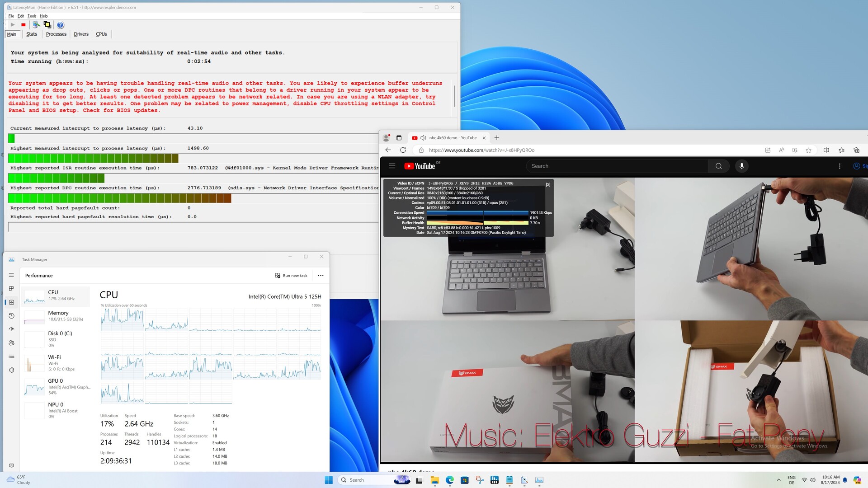This screenshot has width=868, height=488.
Task: Select the CPU performance item
Action: tap(56, 296)
